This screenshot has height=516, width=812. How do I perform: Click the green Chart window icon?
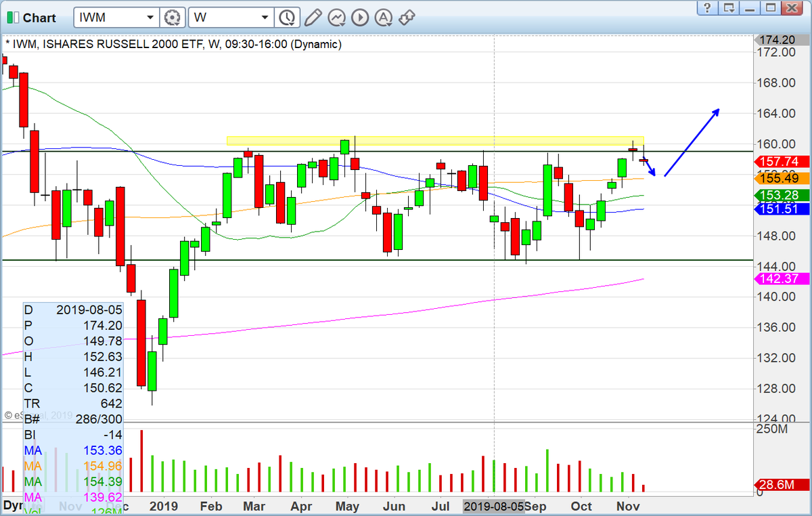pos(13,18)
